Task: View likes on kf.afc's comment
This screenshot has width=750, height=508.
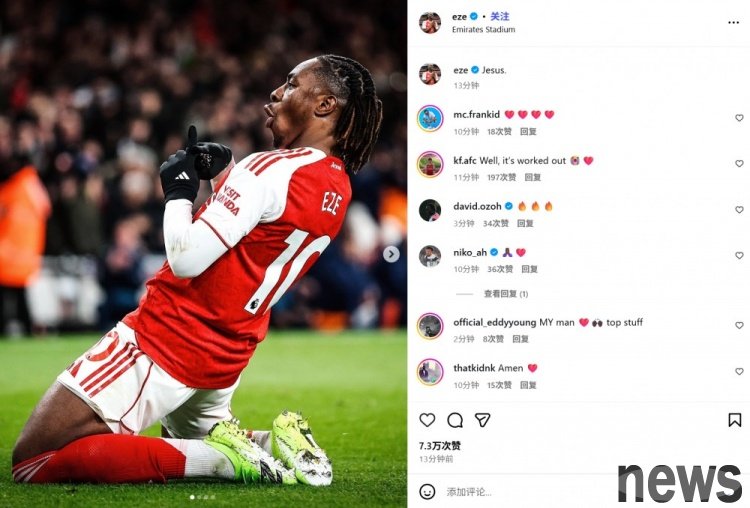Action: coord(501,177)
